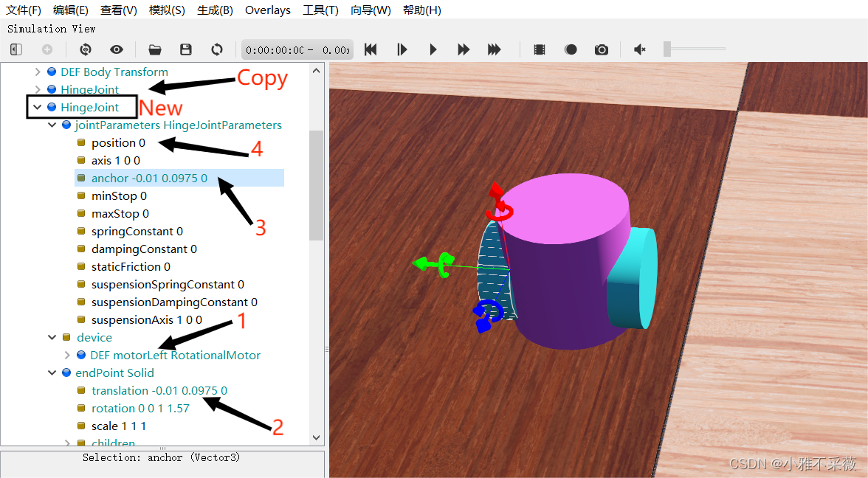Collapse the endPoint Solid node
The width and height of the screenshot is (868, 478).
tap(52, 373)
